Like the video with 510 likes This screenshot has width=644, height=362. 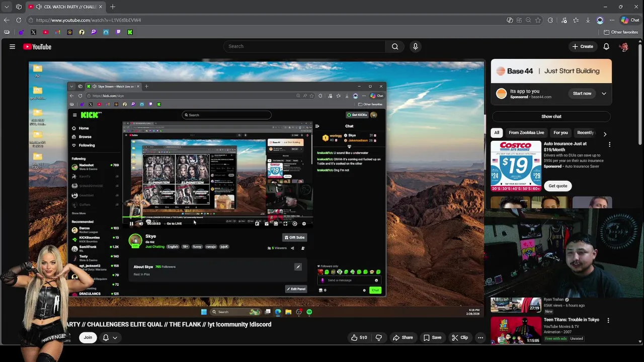(359, 338)
